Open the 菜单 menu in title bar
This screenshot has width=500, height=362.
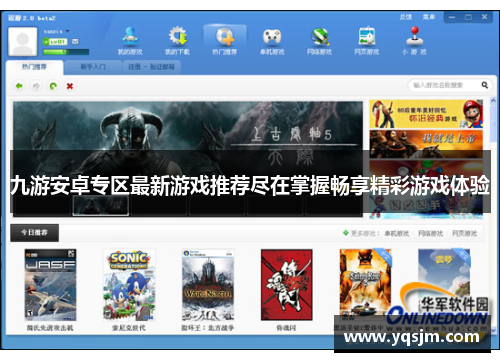428,17
